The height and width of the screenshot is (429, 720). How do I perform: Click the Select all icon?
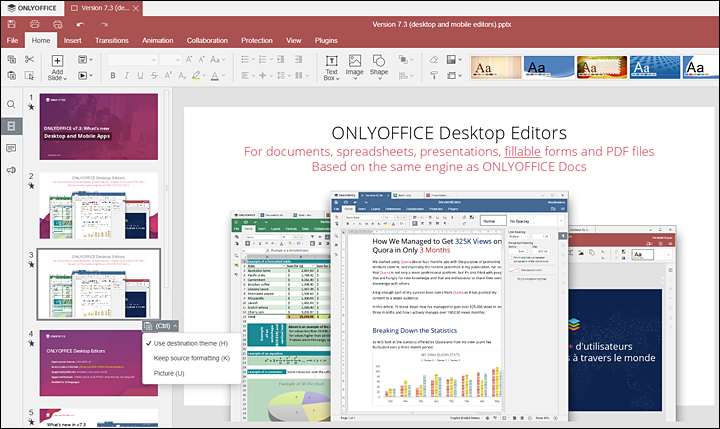(29, 75)
